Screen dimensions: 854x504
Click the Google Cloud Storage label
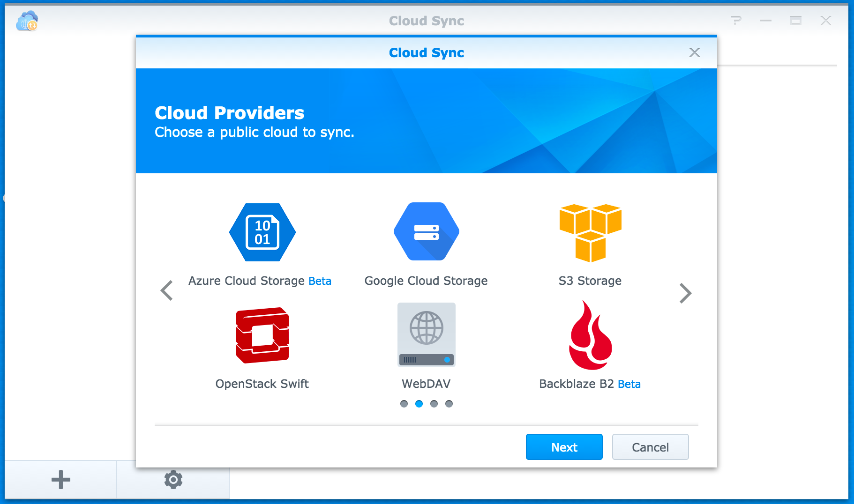point(426,281)
